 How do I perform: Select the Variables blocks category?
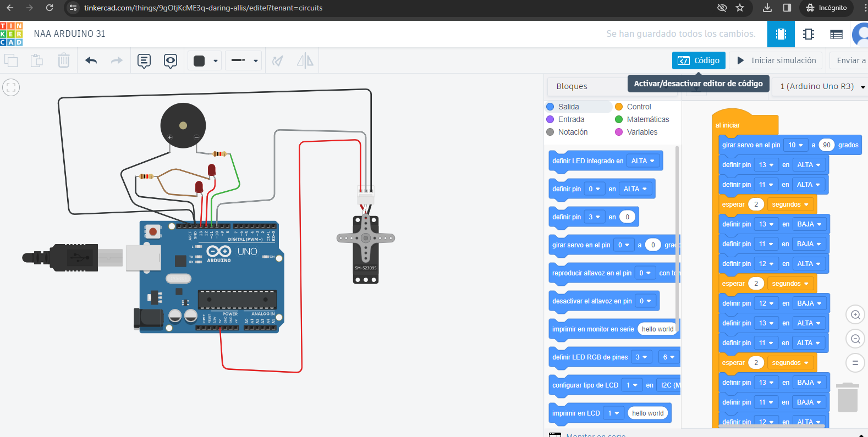point(641,132)
